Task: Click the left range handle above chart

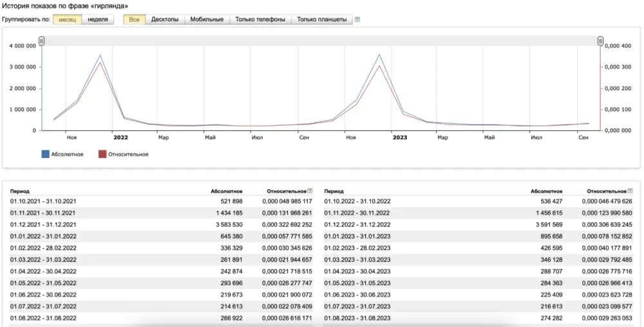Action: click(42, 41)
